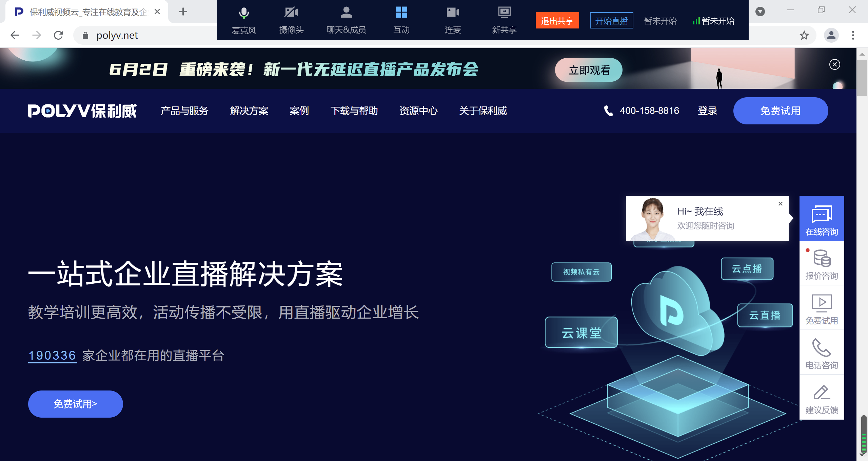
Task: Open 在线咨询 sidebar chat
Action: tap(822, 218)
